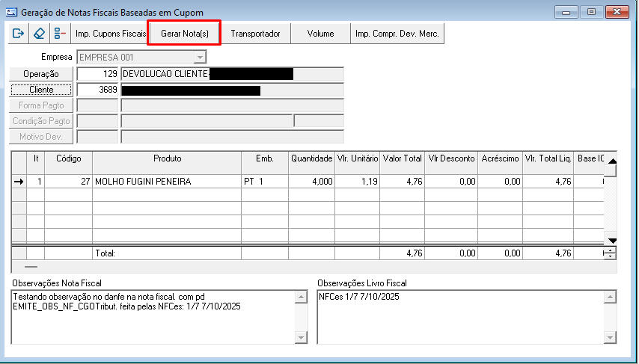
Task: Click the Operação lookup button
Action: (41, 74)
